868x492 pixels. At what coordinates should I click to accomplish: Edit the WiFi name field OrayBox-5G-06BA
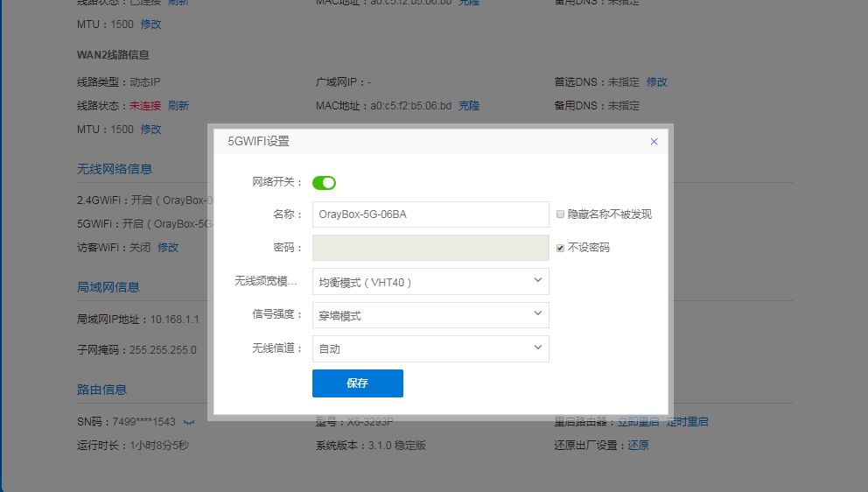point(430,214)
